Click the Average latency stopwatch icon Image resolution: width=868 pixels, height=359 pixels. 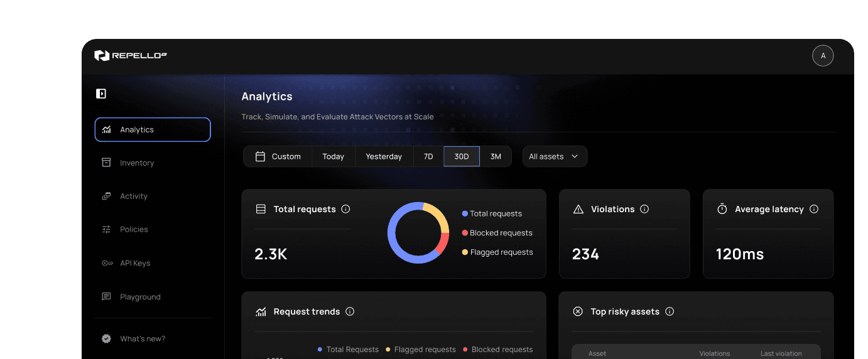[x=722, y=209]
